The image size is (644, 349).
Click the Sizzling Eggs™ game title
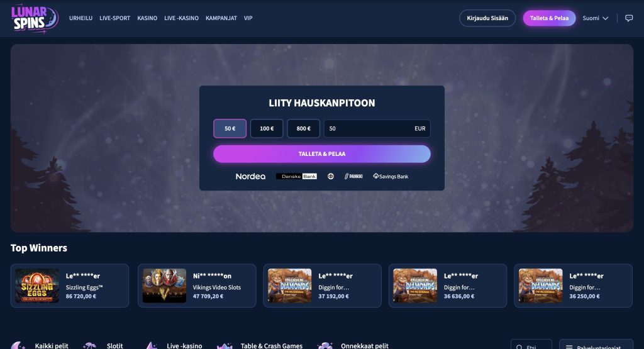84,287
